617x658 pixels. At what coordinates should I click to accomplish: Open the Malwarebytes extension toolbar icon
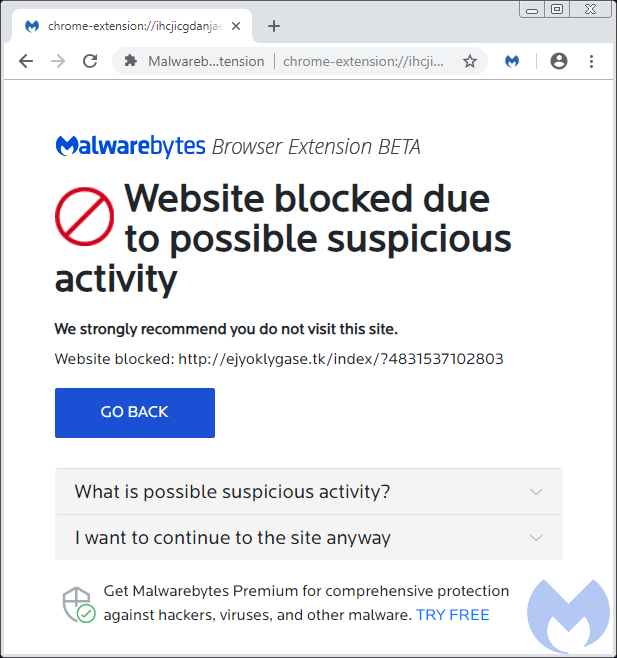(x=512, y=61)
